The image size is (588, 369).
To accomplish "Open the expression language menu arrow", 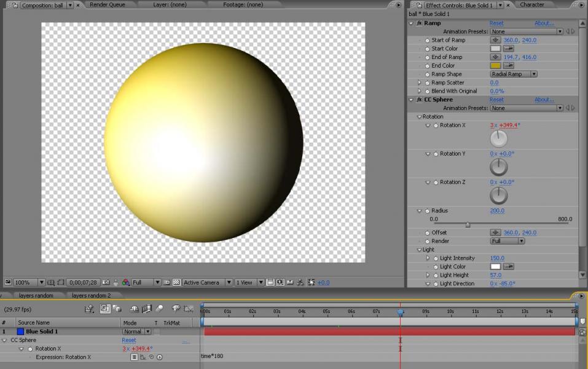I will click(159, 357).
